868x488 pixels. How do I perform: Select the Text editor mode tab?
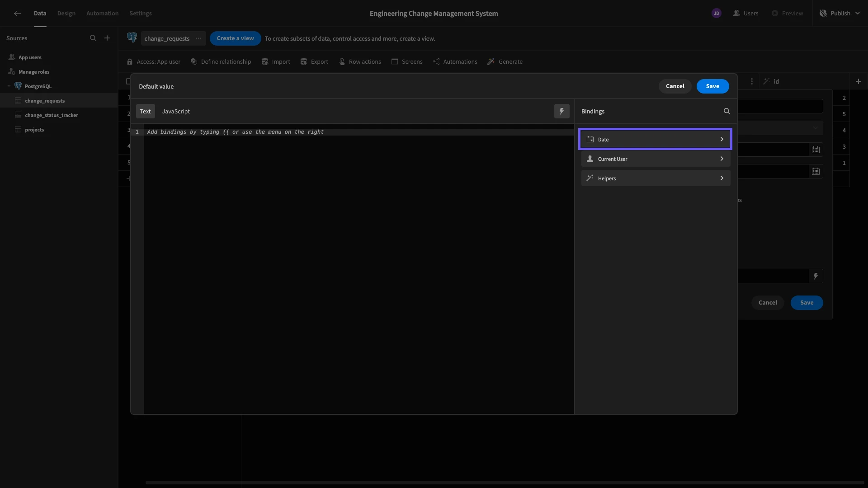point(145,111)
